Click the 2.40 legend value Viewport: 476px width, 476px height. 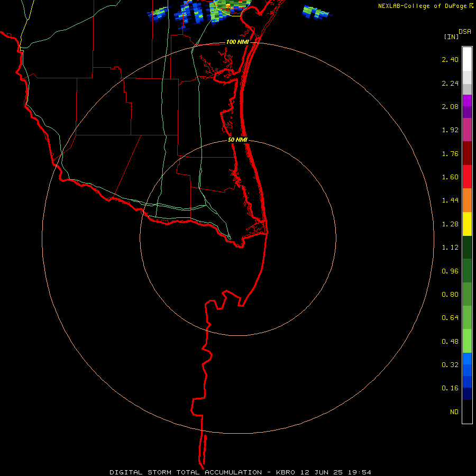(450, 59)
